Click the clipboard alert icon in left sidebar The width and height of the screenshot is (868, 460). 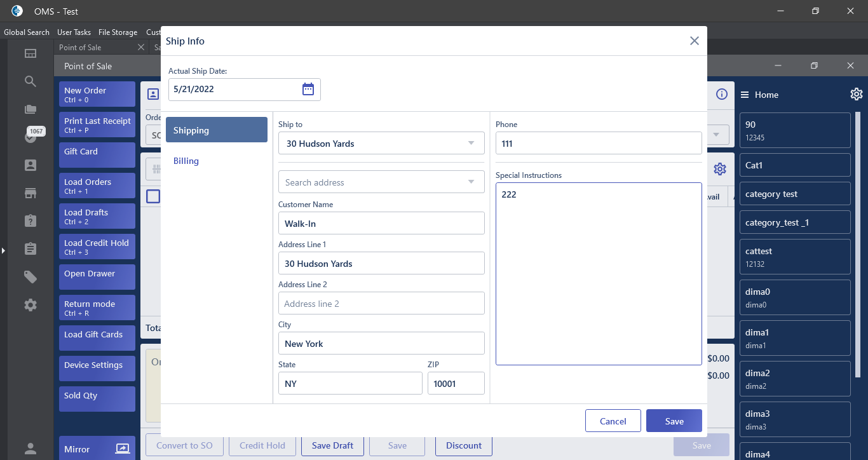click(31, 220)
